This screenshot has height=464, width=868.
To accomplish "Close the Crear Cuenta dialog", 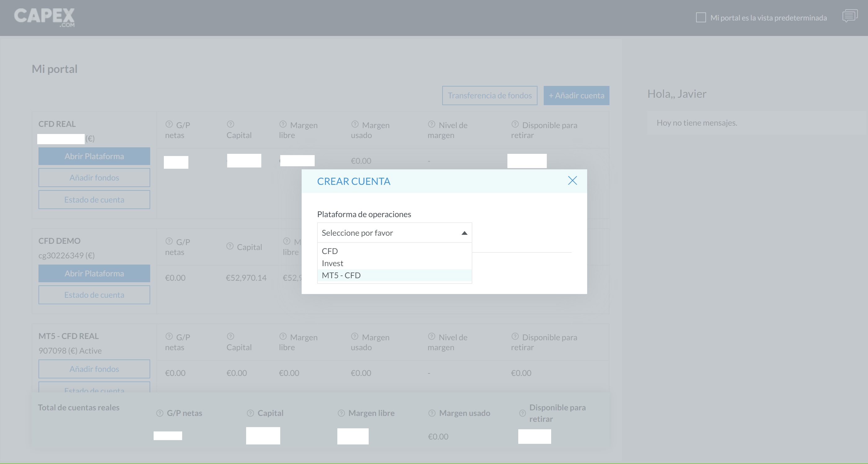I will [572, 181].
